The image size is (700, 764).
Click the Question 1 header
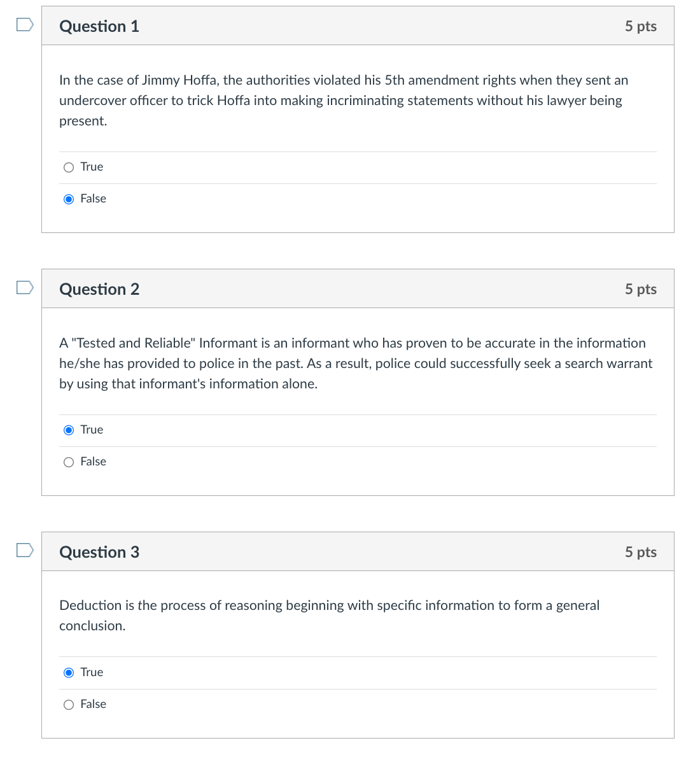pyautogui.click(x=99, y=26)
